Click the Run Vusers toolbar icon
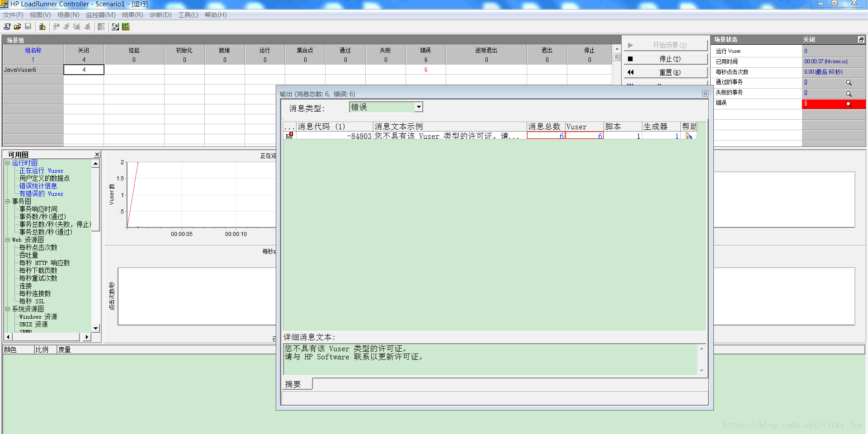Image resolution: width=868 pixels, height=434 pixels. coord(66,27)
